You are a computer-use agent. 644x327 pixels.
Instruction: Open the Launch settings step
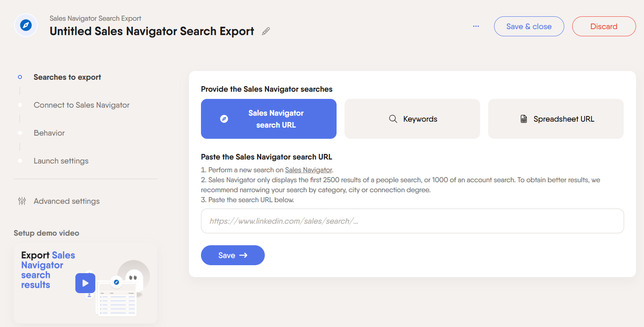point(61,161)
